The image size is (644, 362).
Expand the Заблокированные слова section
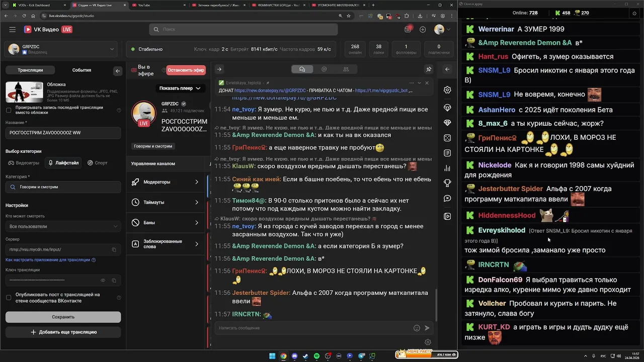tap(166, 244)
